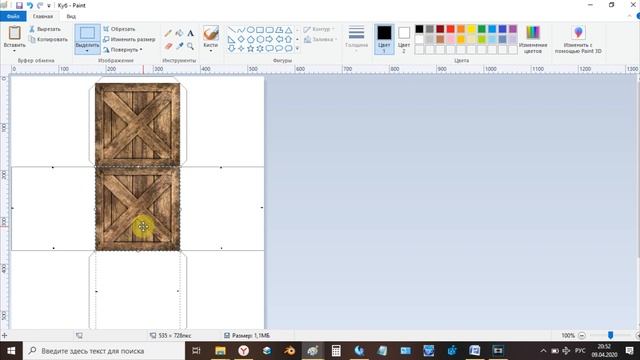The width and height of the screenshot is (640, 360).
Task: Choose the right triangle shape
Action: click(x=231, y=39)
